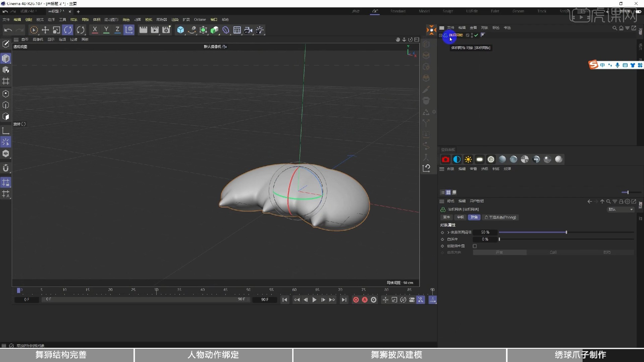644x362 pixels.
Task: Select the Live Selection tool
Action: coord(34,30)
